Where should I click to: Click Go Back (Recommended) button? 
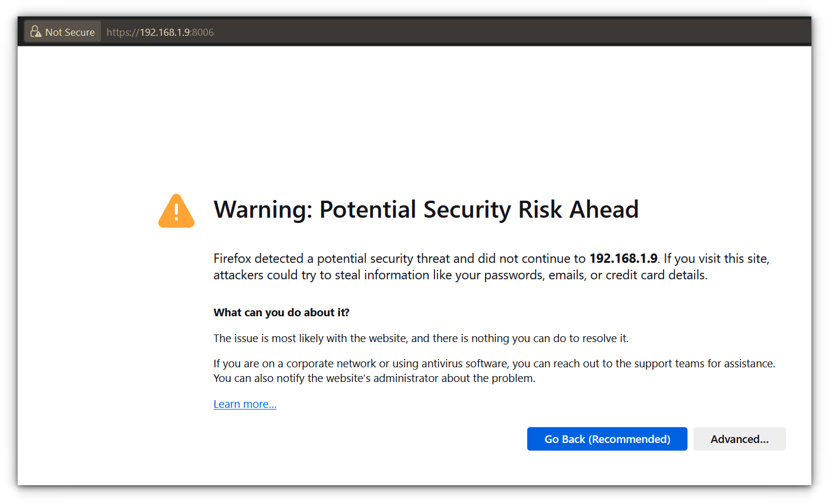click(x=607, y=439)
